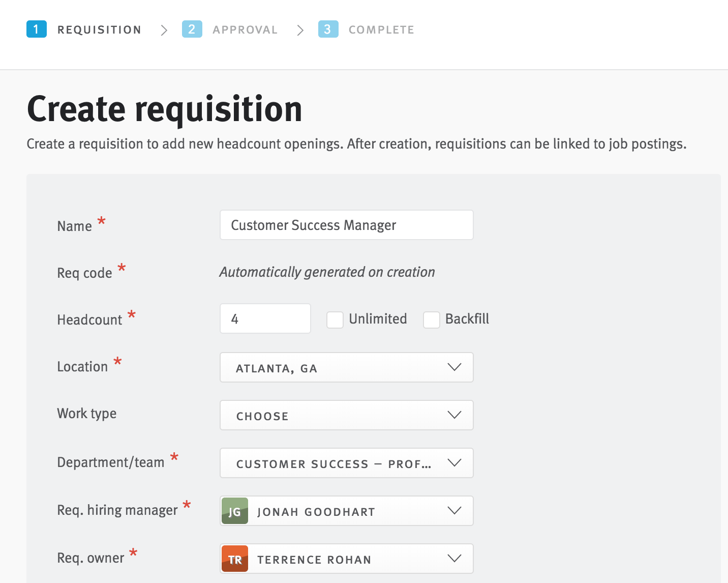Expand the Work type Choose dropdown
This screenshot has height=583, width=728.
point(346,415)
